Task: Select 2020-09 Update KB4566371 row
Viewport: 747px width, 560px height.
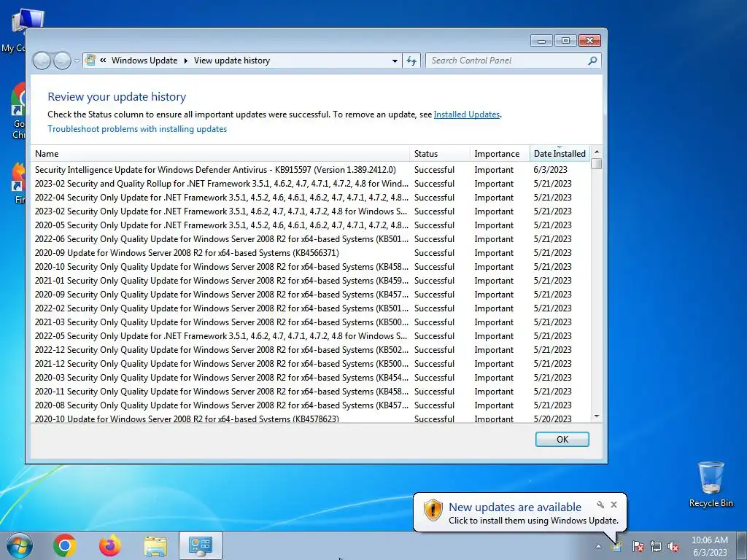Action: pos(311,253)
